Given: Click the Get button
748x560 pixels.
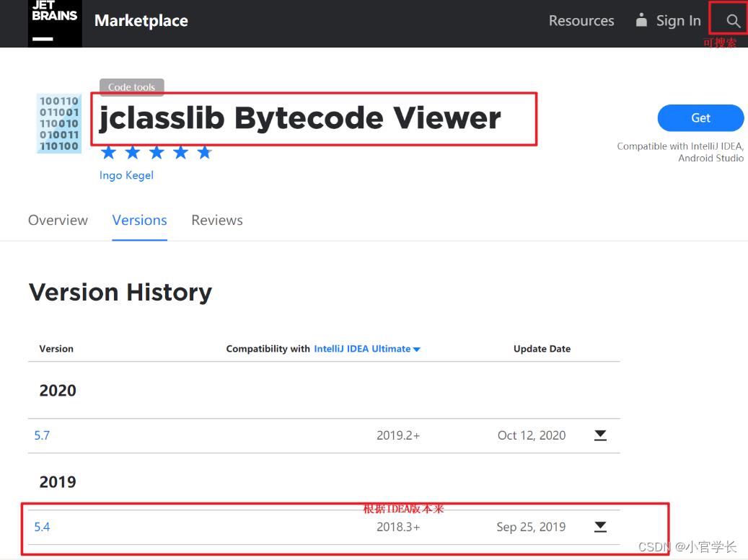Looking at the screenshot, I should point(700,118).
